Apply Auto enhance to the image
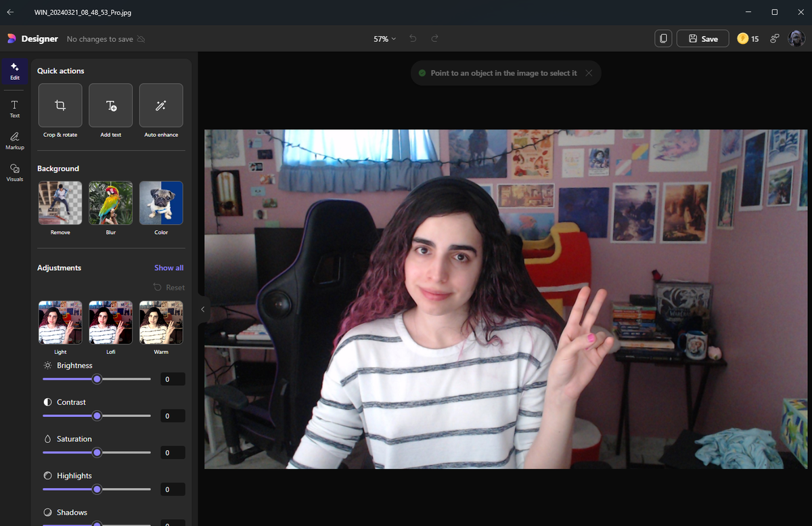812x526 pixels. tap(161, 106)
